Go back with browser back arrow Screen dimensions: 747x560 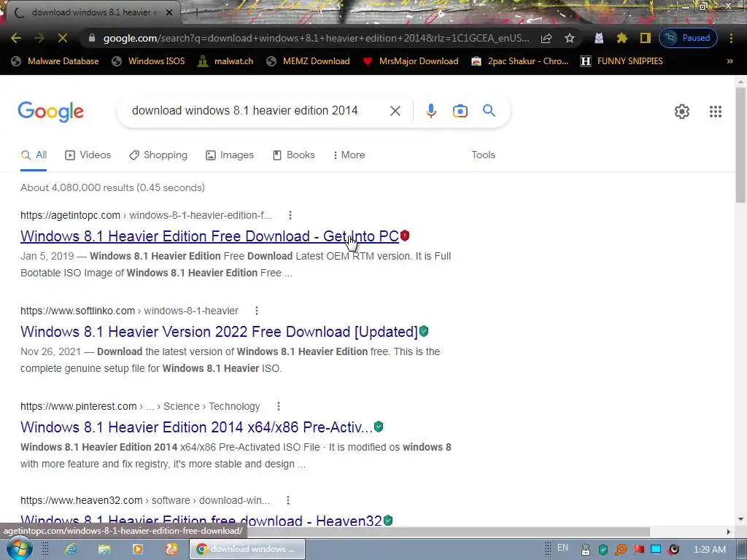(x=16, y=38)
